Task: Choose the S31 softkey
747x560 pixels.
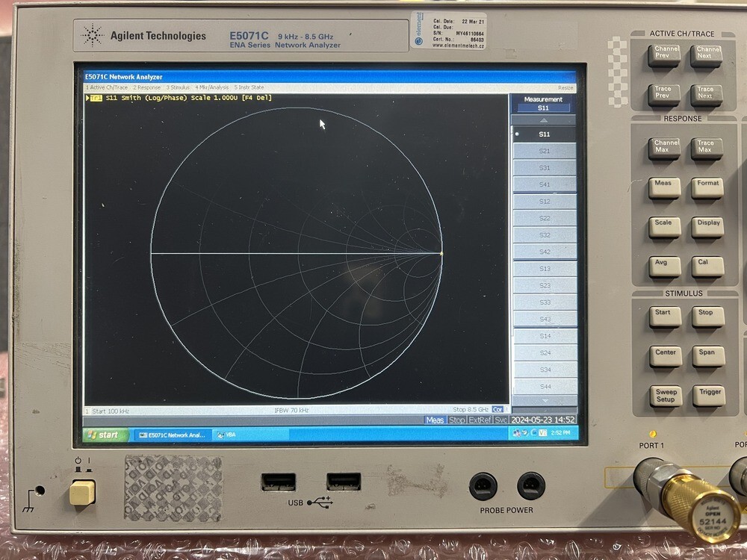Action: (545, 167)
